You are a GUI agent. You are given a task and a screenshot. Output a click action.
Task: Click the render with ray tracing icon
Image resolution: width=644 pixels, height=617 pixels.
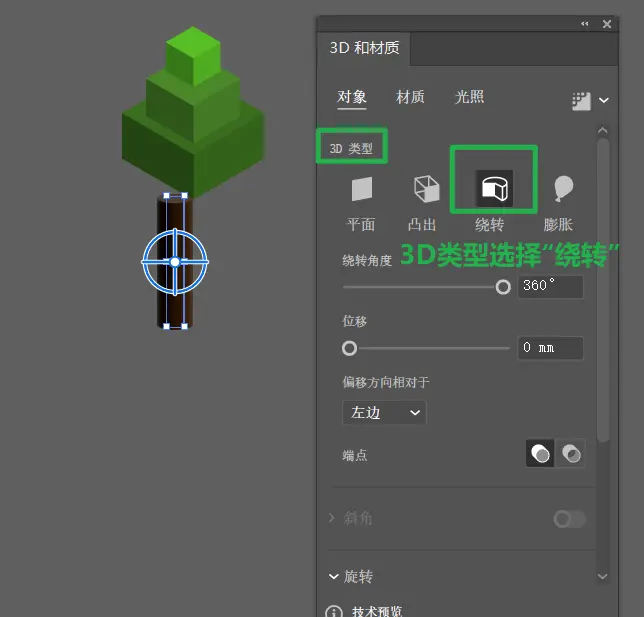click(x=581, y=101)
